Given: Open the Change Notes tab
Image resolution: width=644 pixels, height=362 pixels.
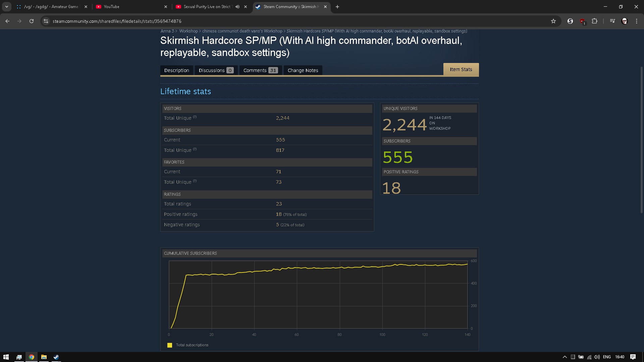Looking at the screenshot, I should coord(303,70).
